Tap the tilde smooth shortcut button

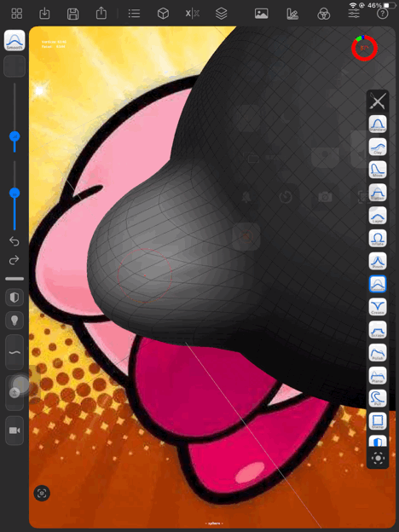click(x=14, y=352)
